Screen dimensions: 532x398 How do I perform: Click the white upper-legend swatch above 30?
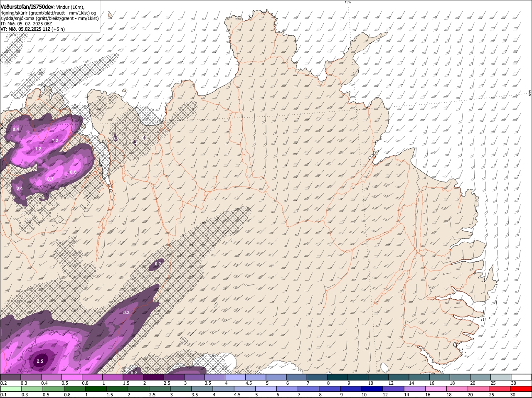click(522, 377)
